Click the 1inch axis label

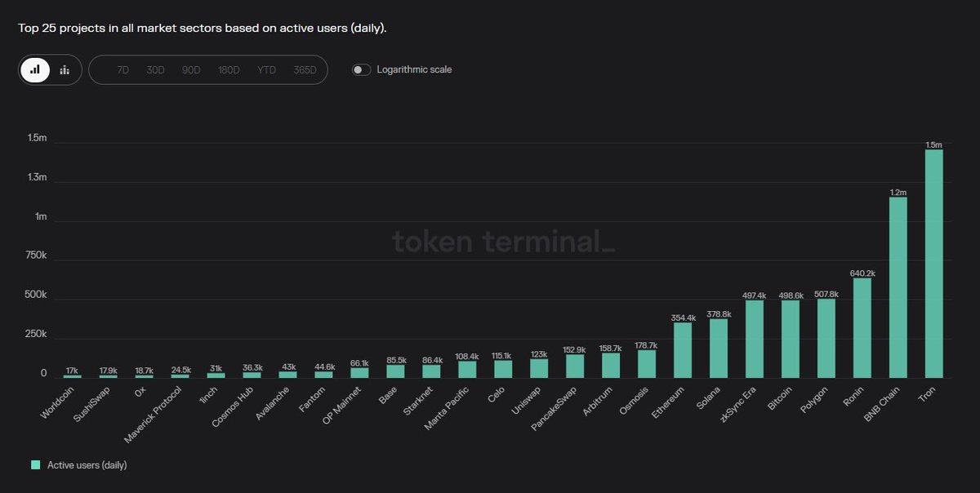[211, 396]
